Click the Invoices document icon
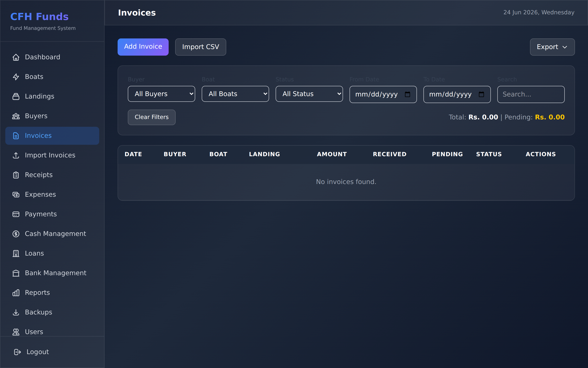Screen dimensions: 588x368 pos(16,136)
